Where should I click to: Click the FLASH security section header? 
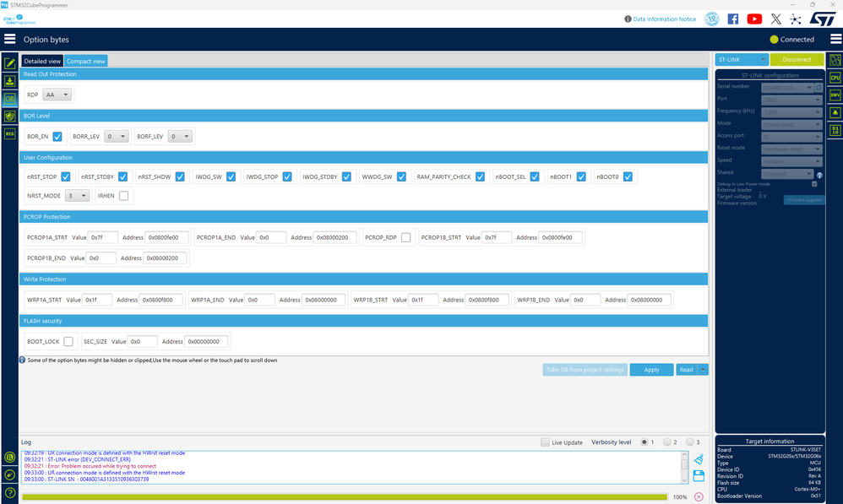tap(364, 321)
